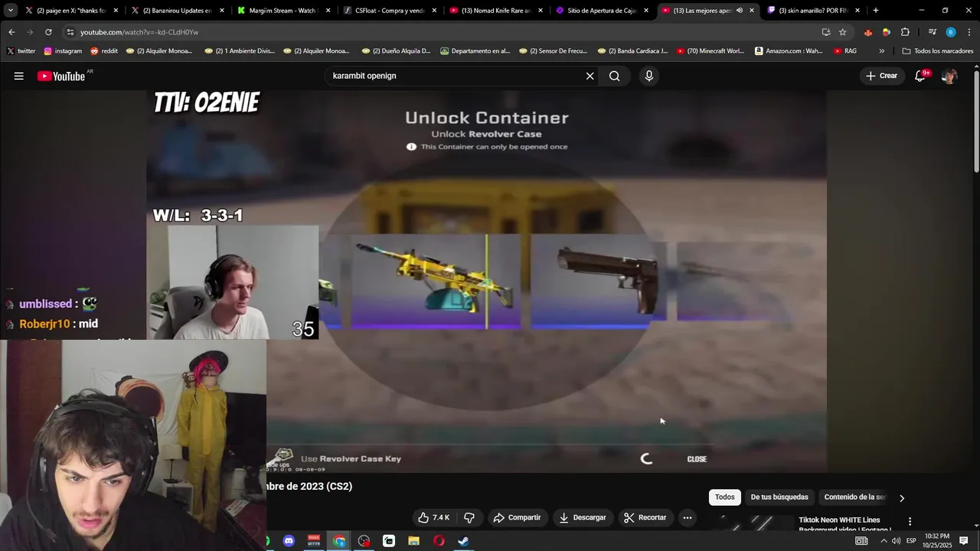The image size is (980, 551).
Task: Open the tab search dropdown arrow
Action: tap(10, 11)
